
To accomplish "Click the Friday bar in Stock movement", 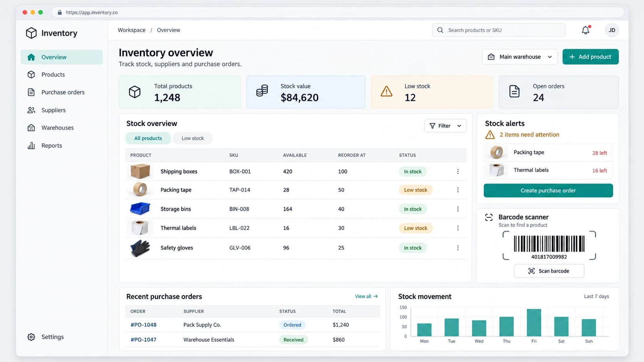I will tap(534, 322).
